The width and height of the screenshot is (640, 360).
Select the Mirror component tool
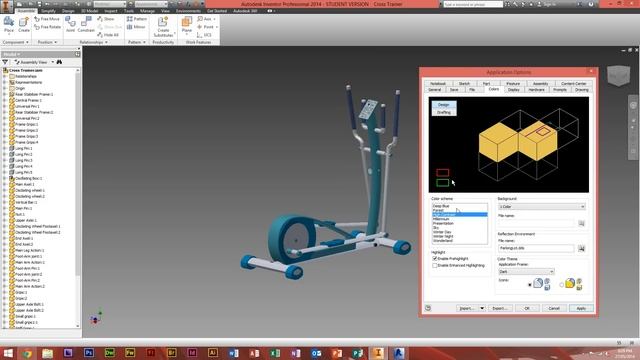coord(136,27)
